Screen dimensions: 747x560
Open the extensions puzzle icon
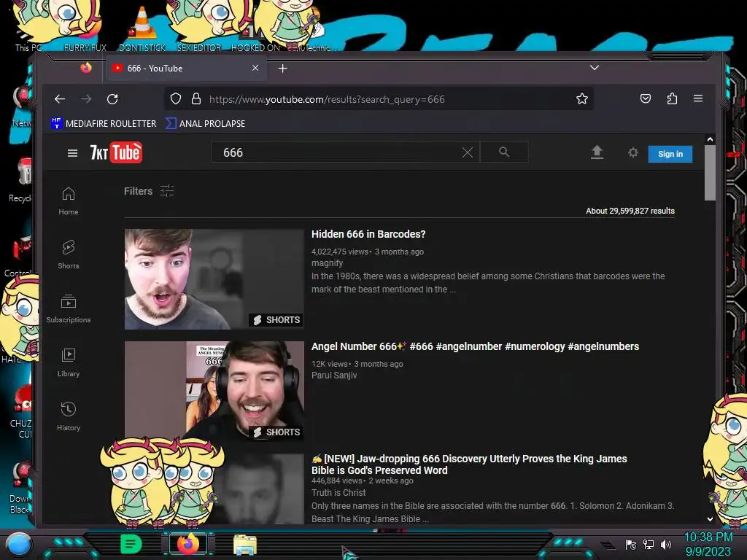tap(672, 98)
